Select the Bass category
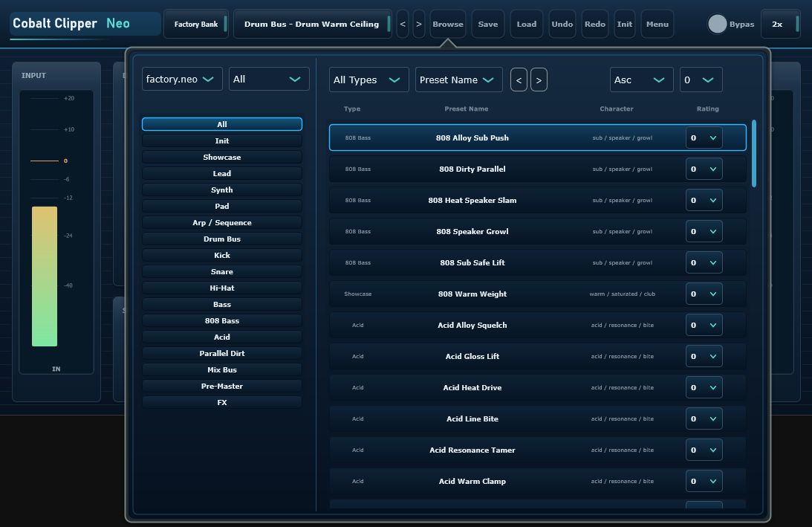The width and height of the screenshot is (812, 527). [x=221, y=304]
